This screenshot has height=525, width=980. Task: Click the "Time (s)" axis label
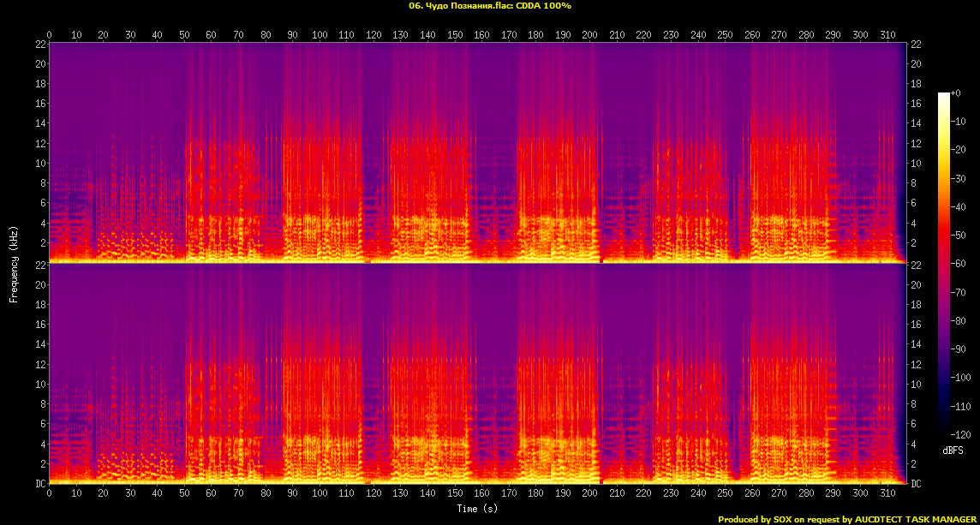pyautogui.click(x=477, y=509)
